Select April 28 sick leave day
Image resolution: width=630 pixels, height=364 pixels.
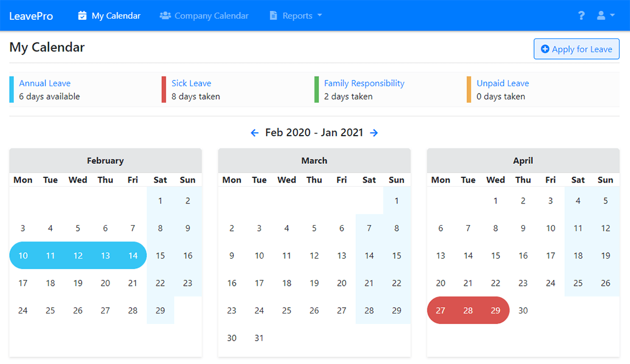coord(468,311)
